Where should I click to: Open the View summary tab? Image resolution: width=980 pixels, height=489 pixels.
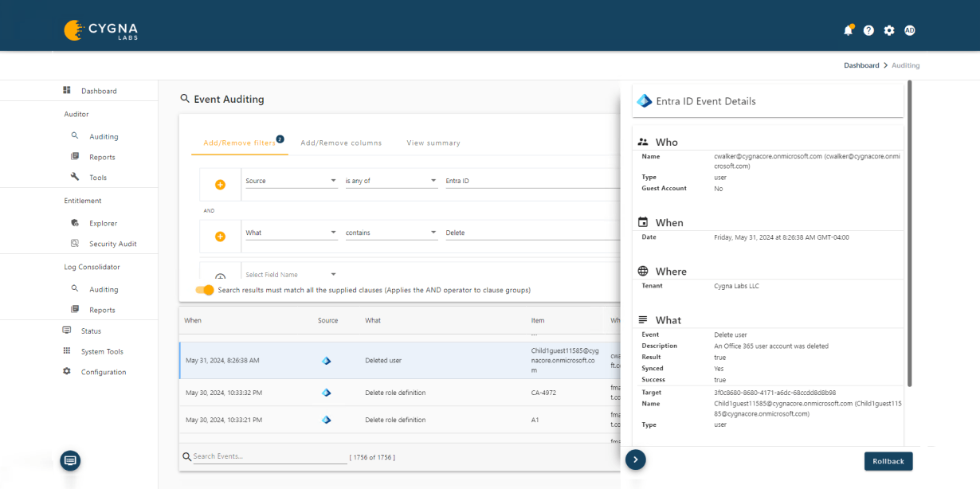(x=433, y=143)
